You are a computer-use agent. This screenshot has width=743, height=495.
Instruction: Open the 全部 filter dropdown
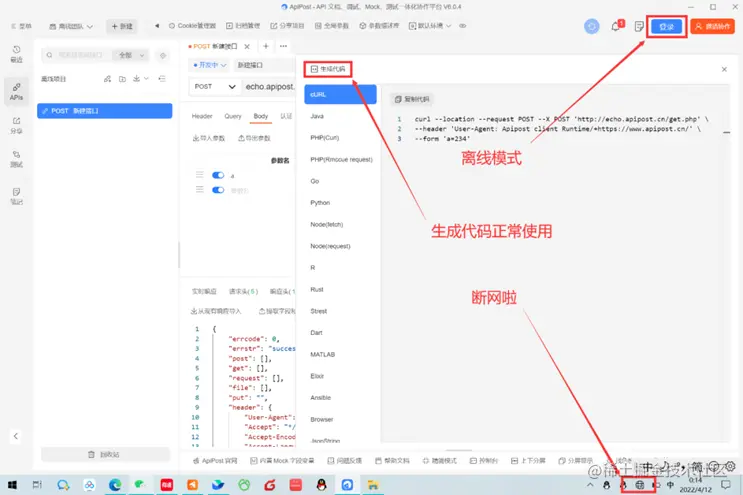[130, 55]
